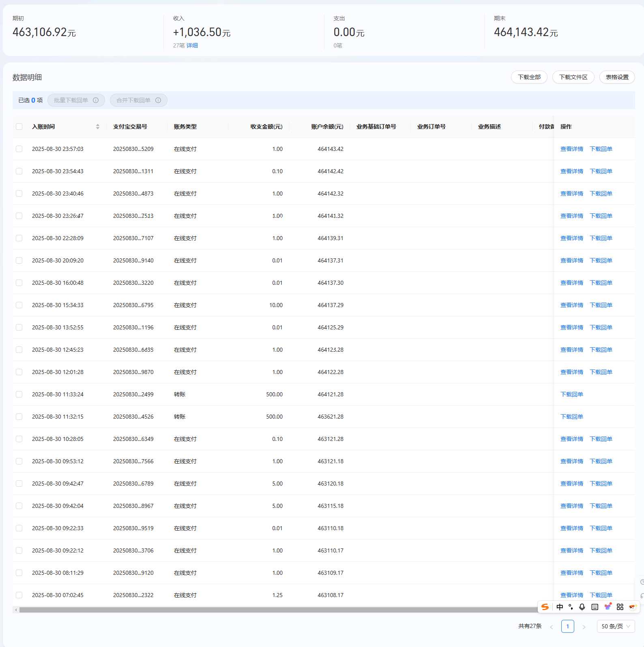Click balance 464143.42 cell
644x647 pixels.
point(331,149)
